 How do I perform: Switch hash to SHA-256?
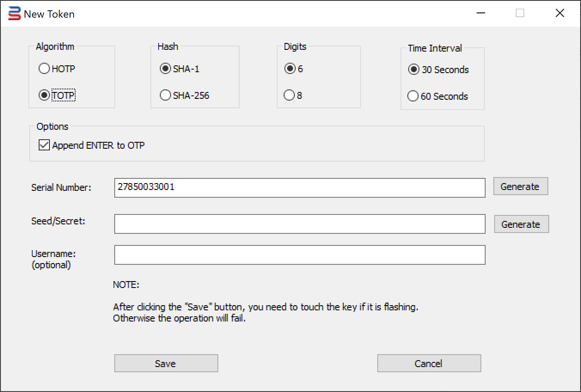point(165,95)
